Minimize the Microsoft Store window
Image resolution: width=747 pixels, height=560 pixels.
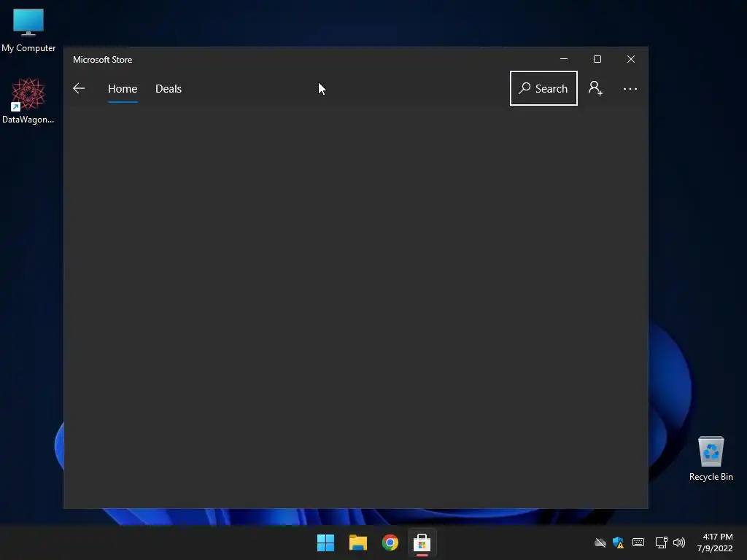564,59
